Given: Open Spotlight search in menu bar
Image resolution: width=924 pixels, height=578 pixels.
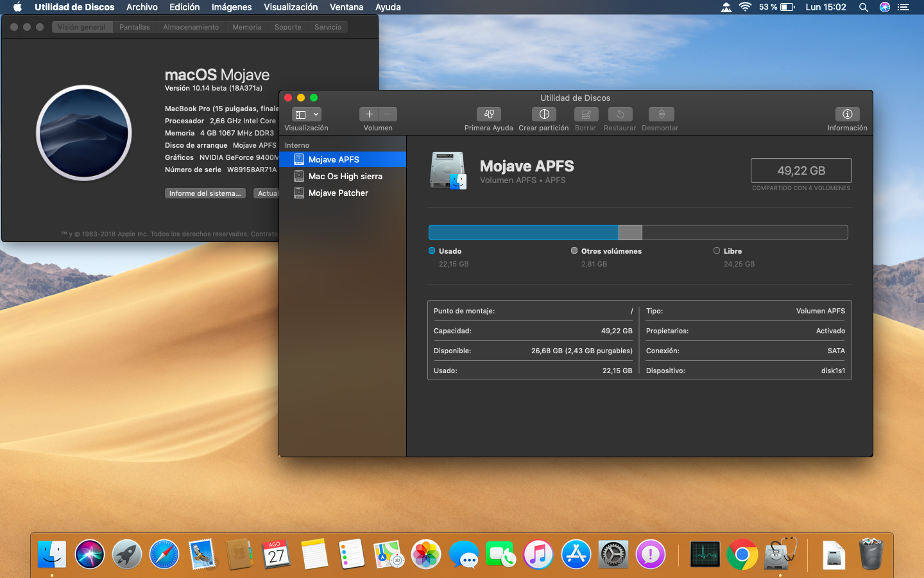Looking at the screenshot, I should click(864, 7).
